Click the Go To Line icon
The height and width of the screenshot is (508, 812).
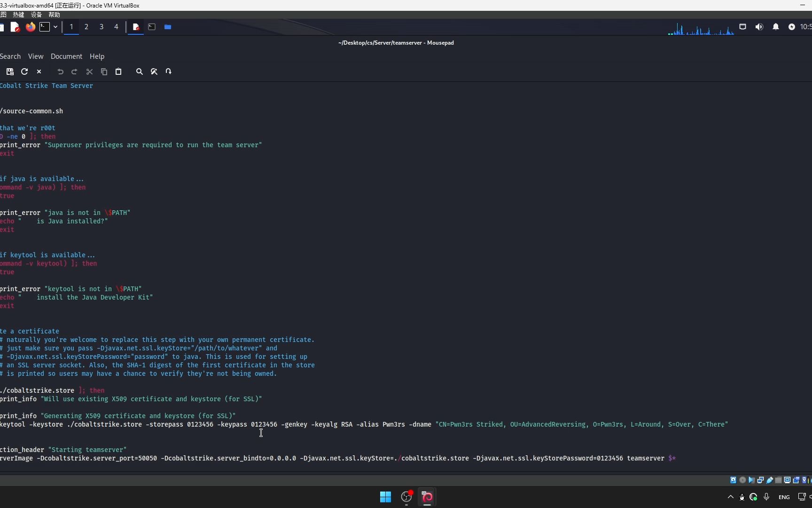pos(168,71)
